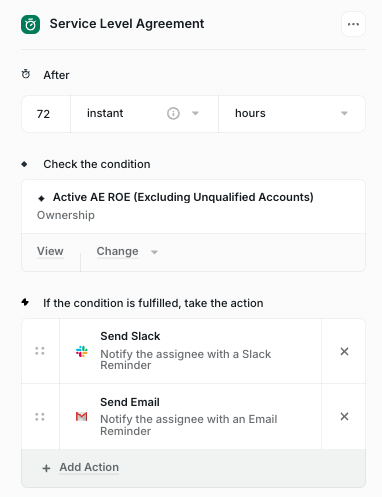Remove the Send Slack action

[344, 351]
